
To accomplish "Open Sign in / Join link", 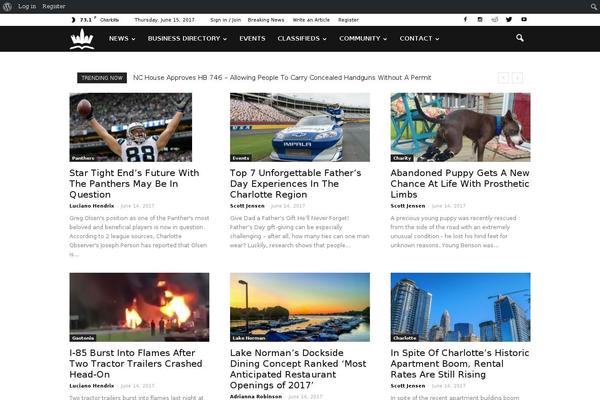I will point(225,20).
